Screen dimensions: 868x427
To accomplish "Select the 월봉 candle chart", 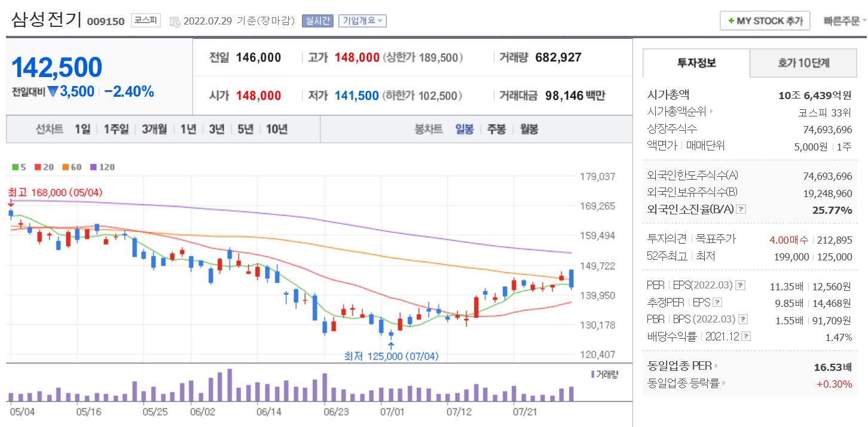I will [528, 129].
